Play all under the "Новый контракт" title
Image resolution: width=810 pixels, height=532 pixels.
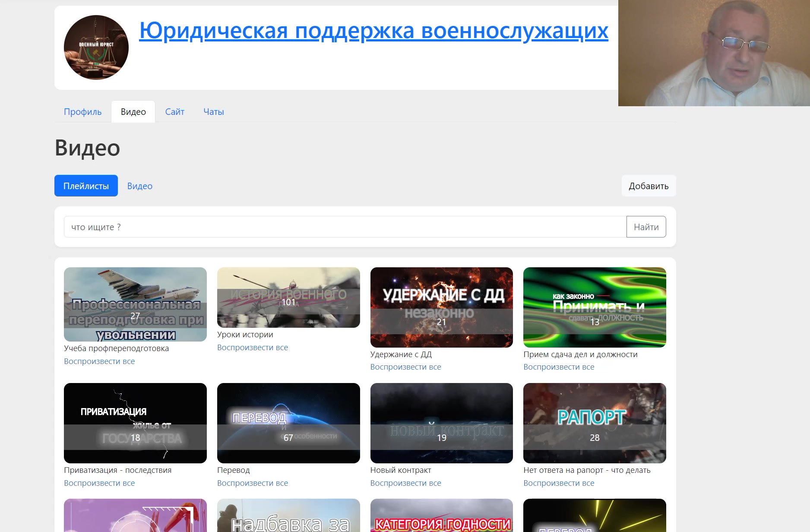click(405, 483)
